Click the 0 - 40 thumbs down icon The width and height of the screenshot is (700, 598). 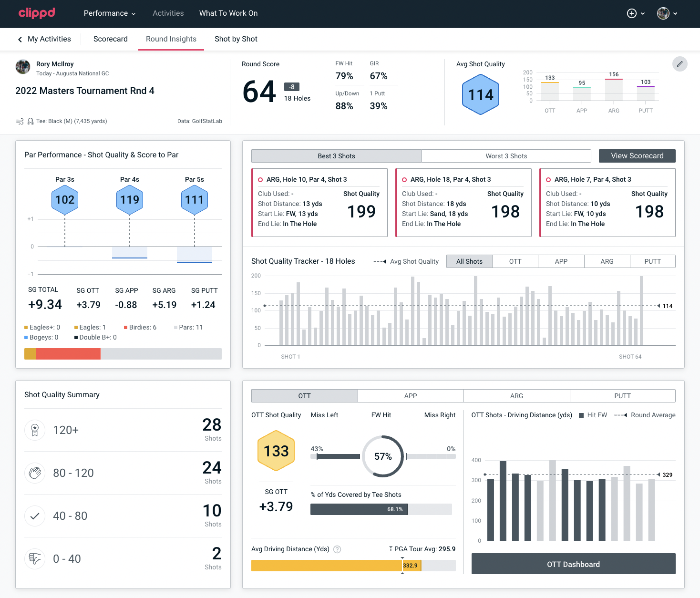[35, 559]
